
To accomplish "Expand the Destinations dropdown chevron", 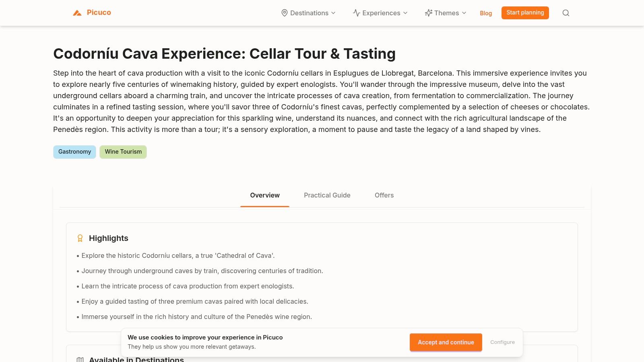I will (333, 13).
